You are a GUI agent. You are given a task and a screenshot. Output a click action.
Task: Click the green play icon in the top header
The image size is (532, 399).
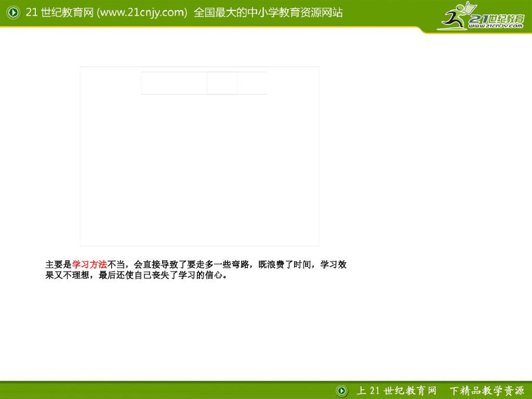(14, 12)
